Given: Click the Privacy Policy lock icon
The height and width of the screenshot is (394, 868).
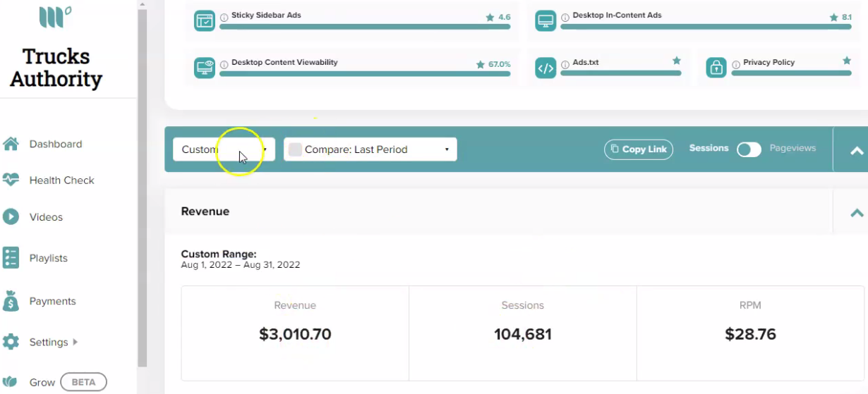Looking at the screenshot, I should click(716, 68).
